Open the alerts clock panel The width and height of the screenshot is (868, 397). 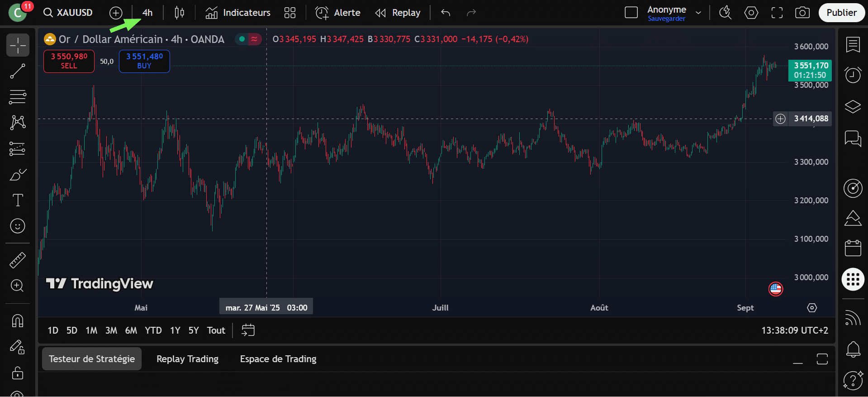coord(853,75)
